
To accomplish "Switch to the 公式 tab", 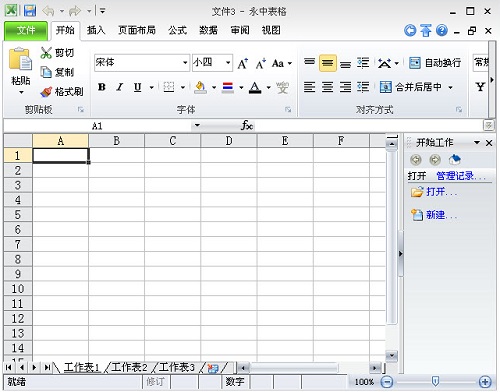I will (177, 30).
